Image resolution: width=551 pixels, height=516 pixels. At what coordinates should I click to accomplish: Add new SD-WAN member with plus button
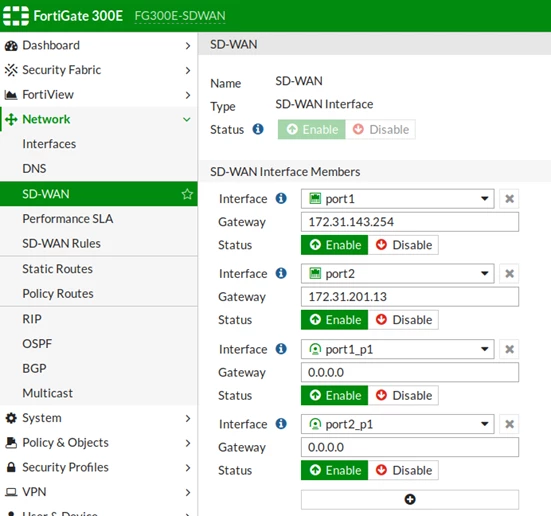pos(410,499)
